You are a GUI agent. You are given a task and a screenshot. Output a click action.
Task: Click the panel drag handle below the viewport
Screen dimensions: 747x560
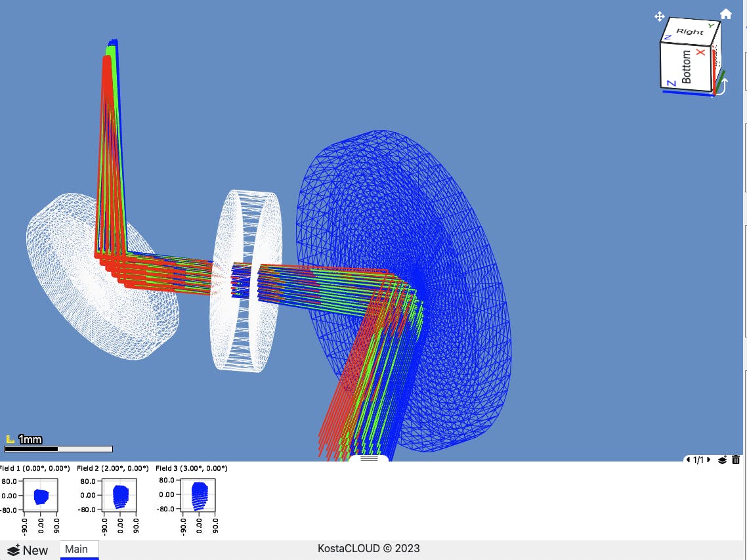point(369,458)
